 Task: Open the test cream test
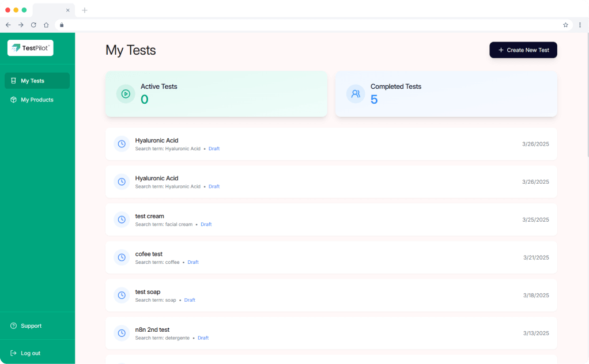pyautogui.click(x=331, y=219)
